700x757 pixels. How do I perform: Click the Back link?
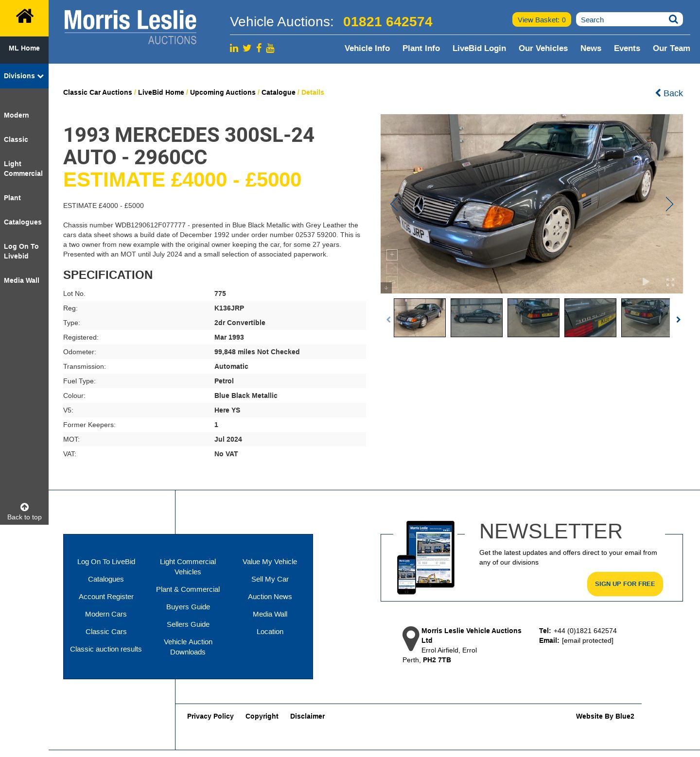669,93
